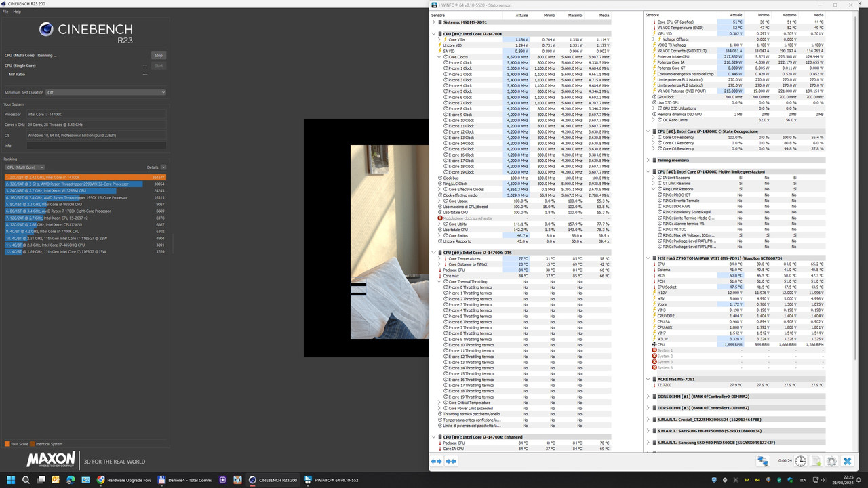Start sensor logging with the report icon

tap(816, 461)
